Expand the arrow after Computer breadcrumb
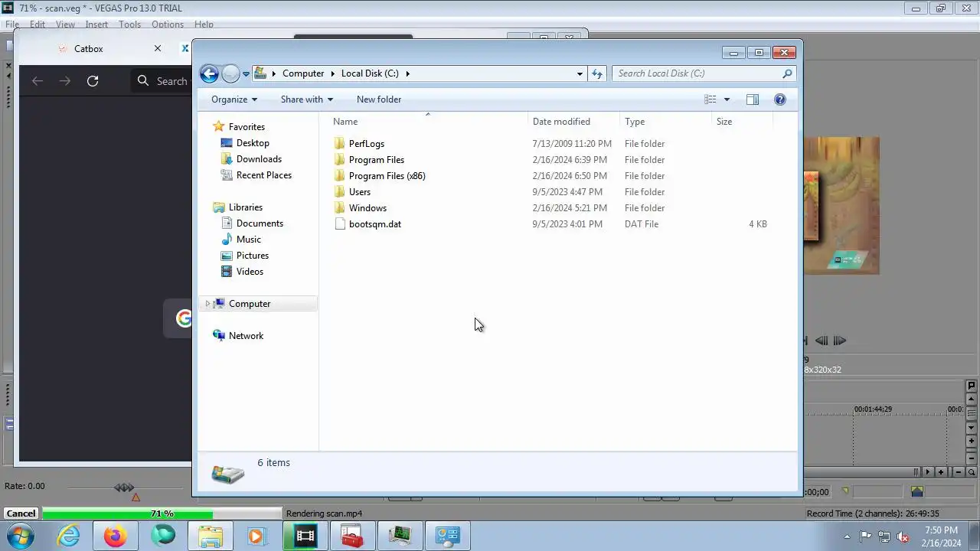The height and width of the screenshot is (551, 980). [x=332, y=73]
